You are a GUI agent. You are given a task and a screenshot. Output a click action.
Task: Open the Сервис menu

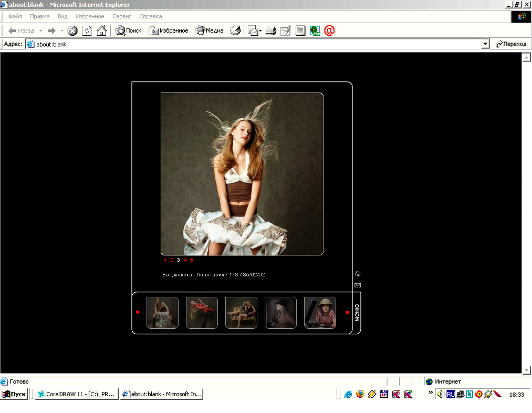[122, 17]
